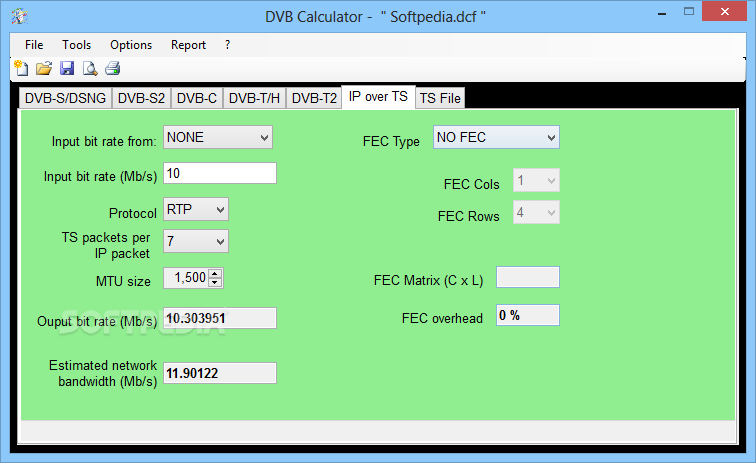Screen dimensions: 756x463
Task: Click the Output bit rate result field
Action: coord(220,318)
